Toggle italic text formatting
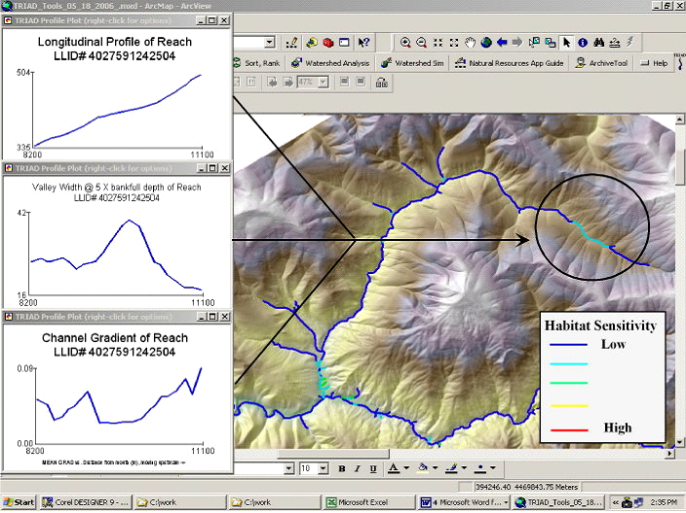The width and height of the screenshot is (686, 513). click(x=357, y=468)
